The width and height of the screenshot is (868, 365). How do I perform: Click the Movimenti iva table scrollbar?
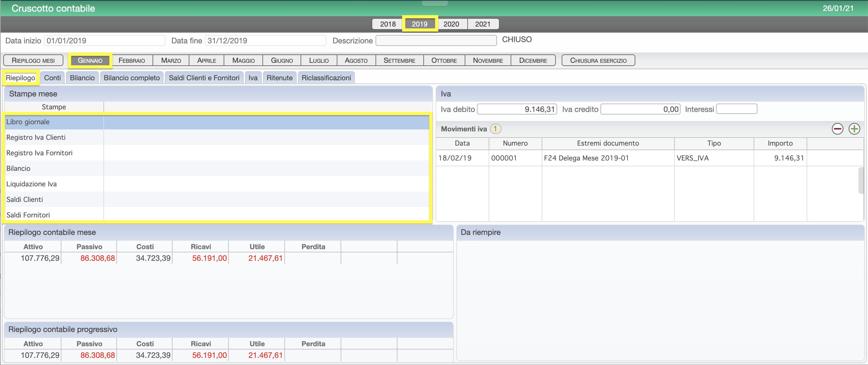click(861, 181)
